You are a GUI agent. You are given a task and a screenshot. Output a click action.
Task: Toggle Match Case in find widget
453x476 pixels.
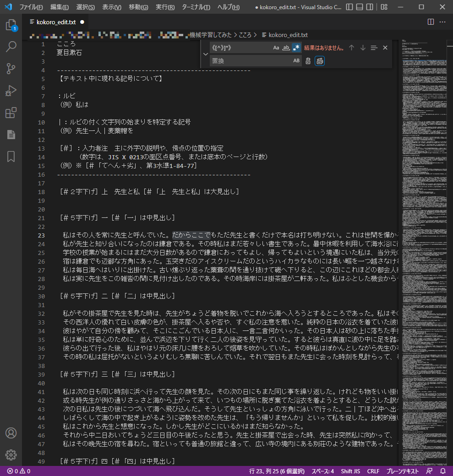(276, 48)
